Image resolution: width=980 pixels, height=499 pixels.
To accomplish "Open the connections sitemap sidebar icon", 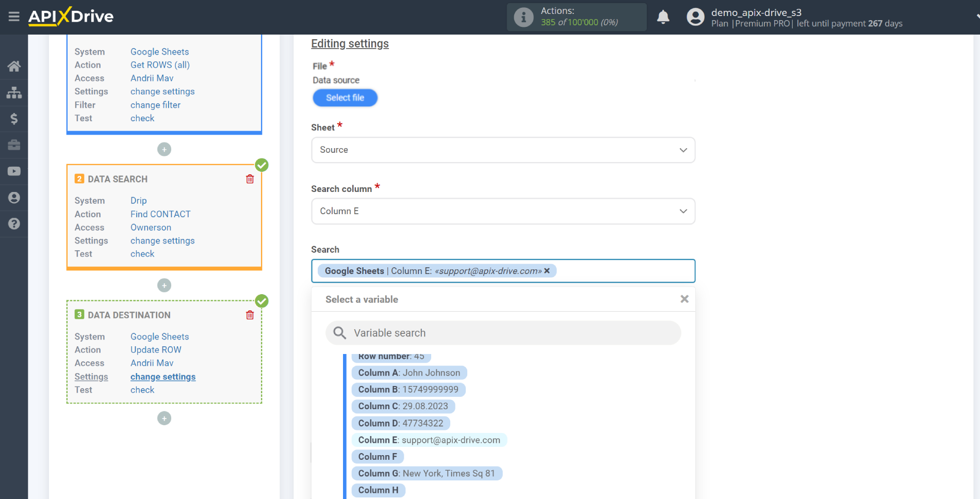I will coord(14,92).
